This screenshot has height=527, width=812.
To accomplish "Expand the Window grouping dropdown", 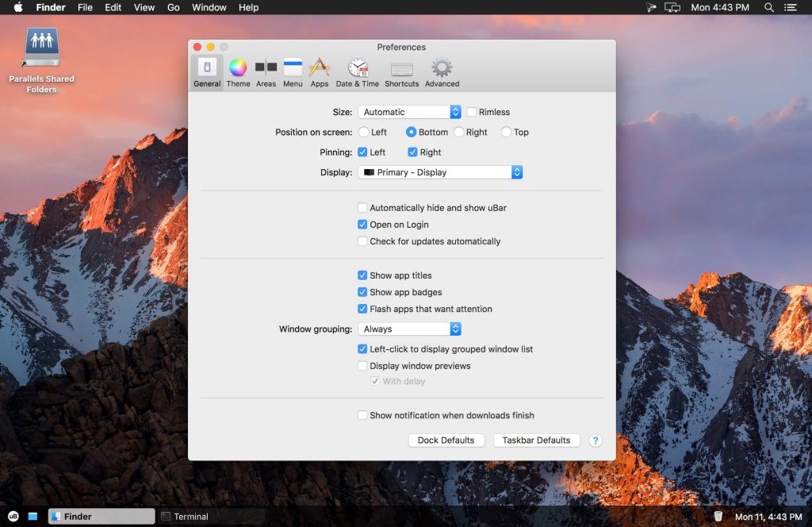I will tap(409, 329).
